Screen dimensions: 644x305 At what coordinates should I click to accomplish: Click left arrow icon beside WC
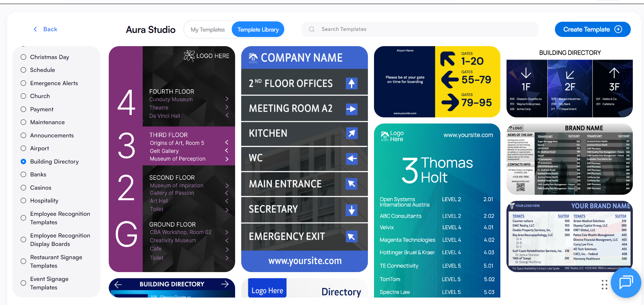[x=352, y=158]
